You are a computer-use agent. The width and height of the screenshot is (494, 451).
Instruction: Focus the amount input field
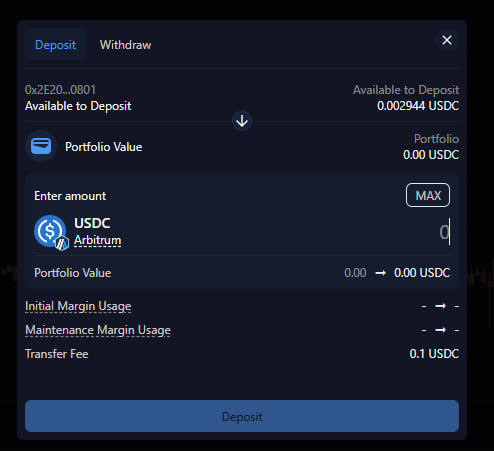pos(444,232)
